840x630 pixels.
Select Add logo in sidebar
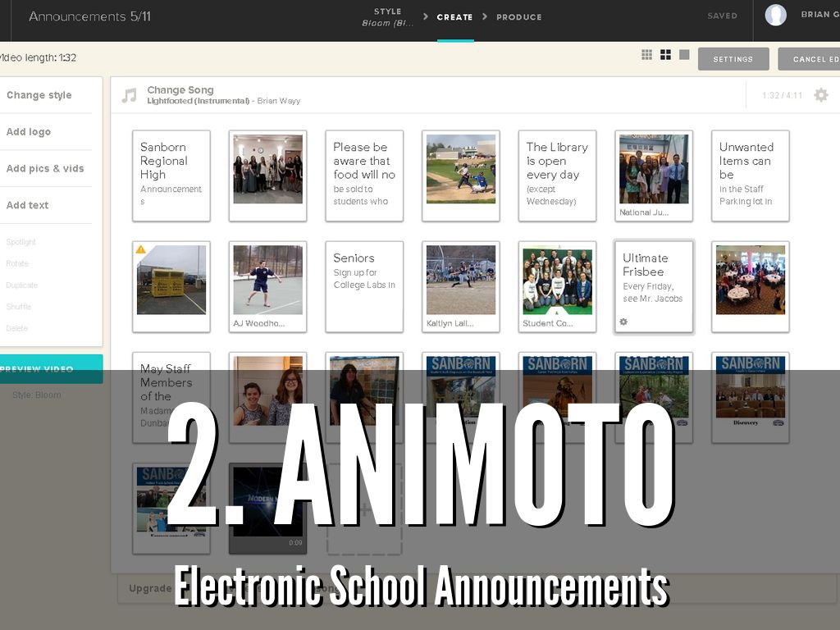pos(29,132)
